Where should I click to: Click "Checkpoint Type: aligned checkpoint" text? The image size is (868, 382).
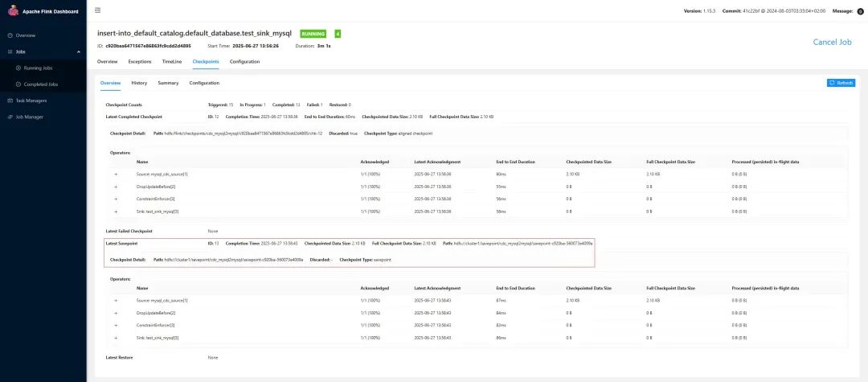399,134
